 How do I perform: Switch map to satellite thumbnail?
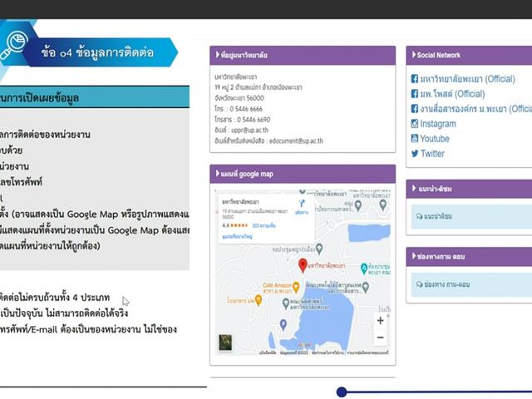click(x=225, y=342)
